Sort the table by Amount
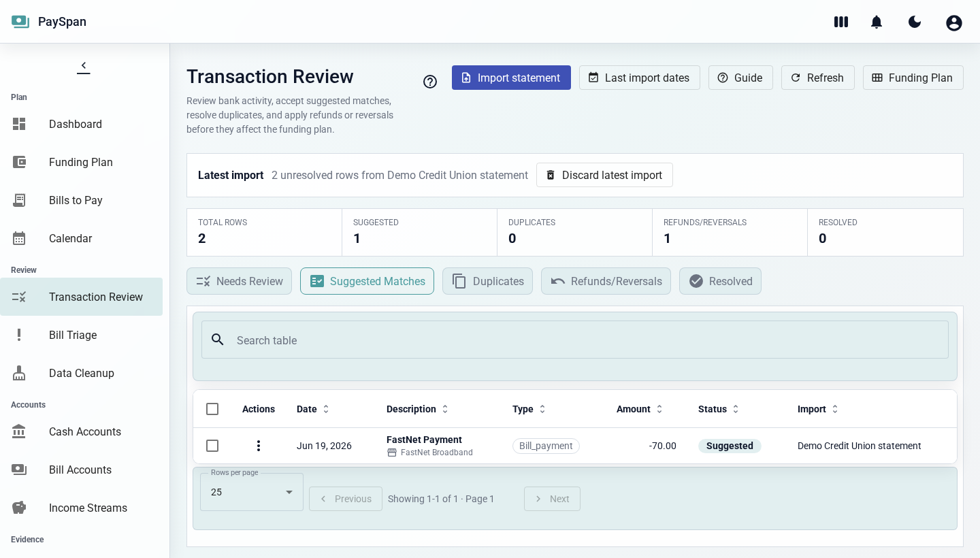Image resolution: width=980 pixels, height=558 pixels. pyautogui.click(x=640, y=409)
